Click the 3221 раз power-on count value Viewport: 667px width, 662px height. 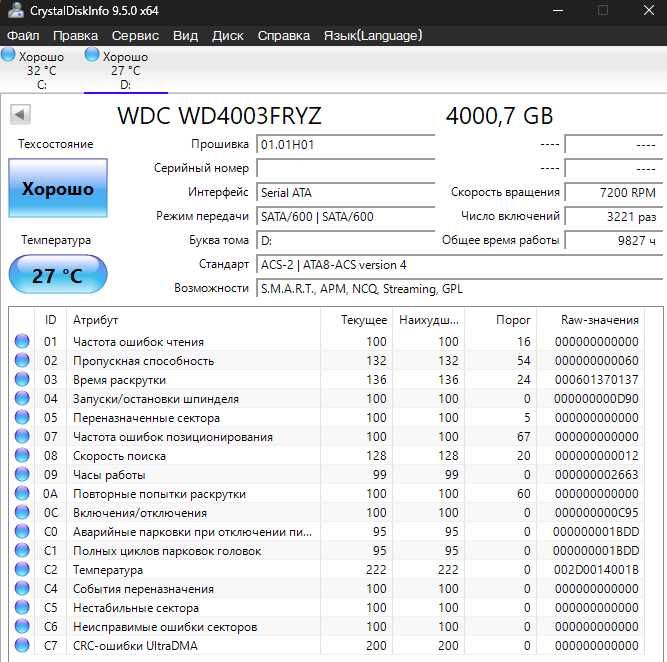coord(613,217)
